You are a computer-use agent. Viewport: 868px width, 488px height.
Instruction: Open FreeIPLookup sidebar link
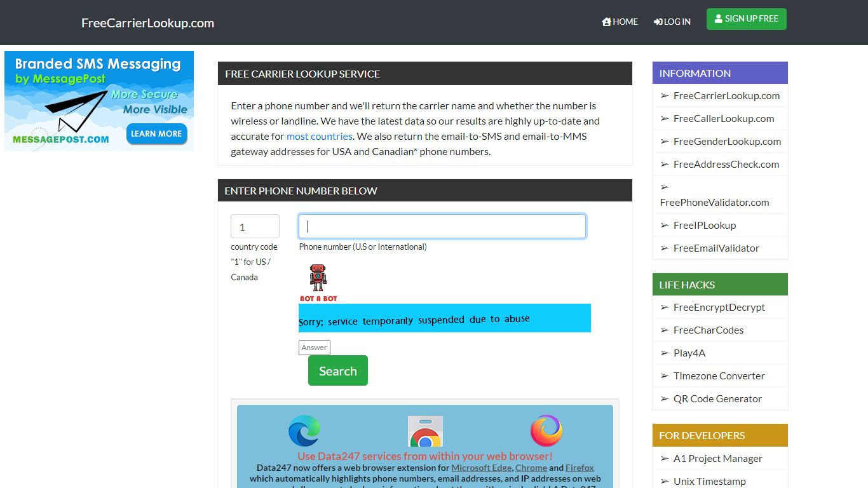(x=705, y=225)
